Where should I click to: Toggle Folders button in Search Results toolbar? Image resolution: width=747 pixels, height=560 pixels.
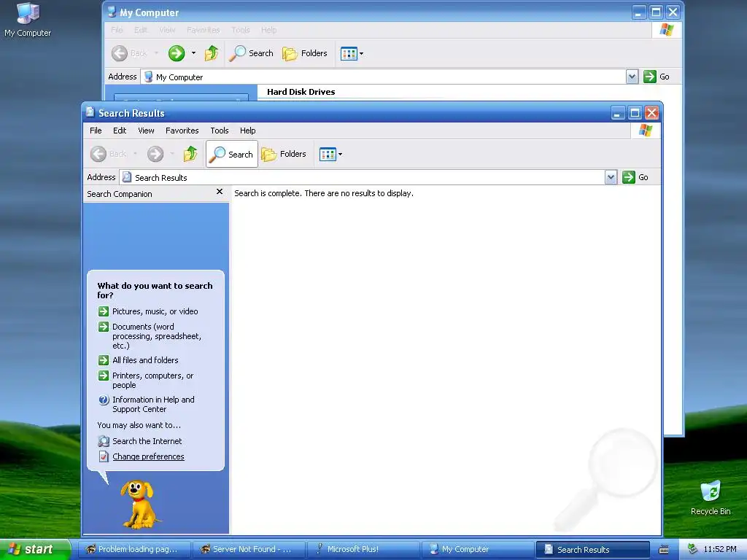tap(284, 154)
